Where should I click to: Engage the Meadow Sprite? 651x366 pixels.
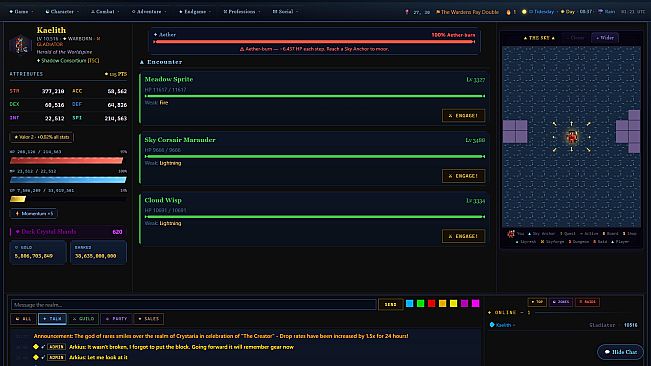463,115
